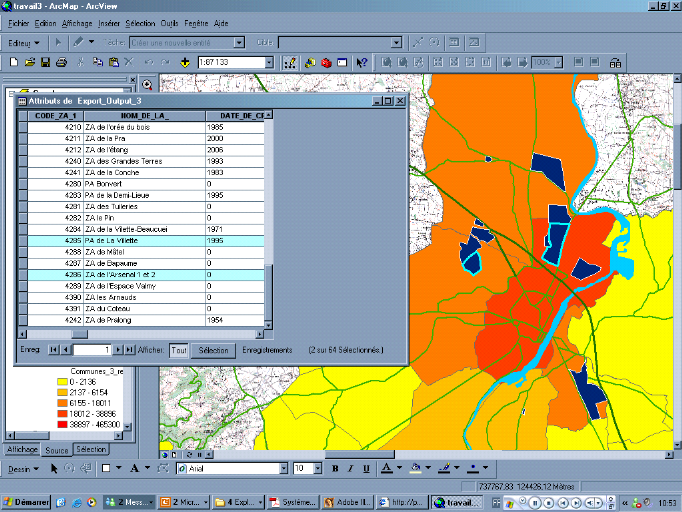Switch to the Source tab

point(57,450)
